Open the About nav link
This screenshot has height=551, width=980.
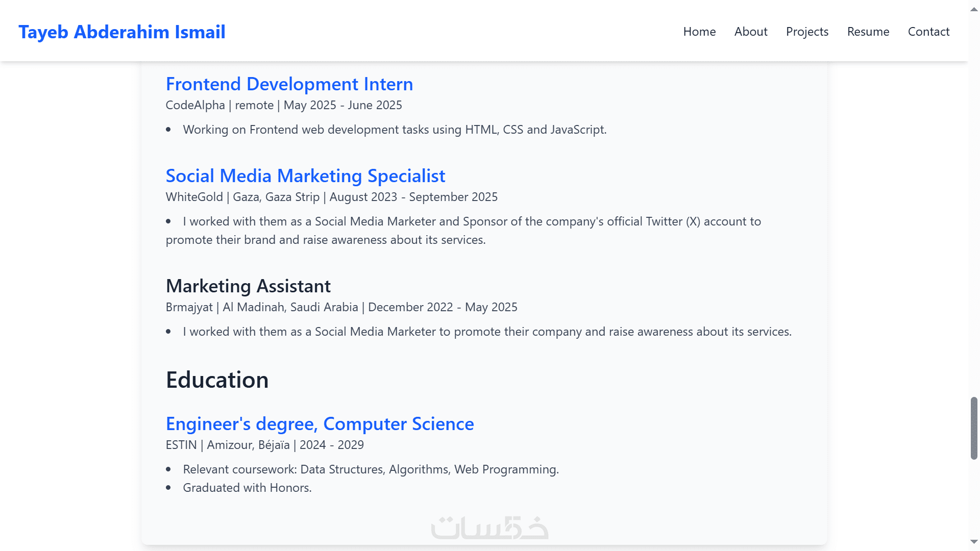coord(751,32)
